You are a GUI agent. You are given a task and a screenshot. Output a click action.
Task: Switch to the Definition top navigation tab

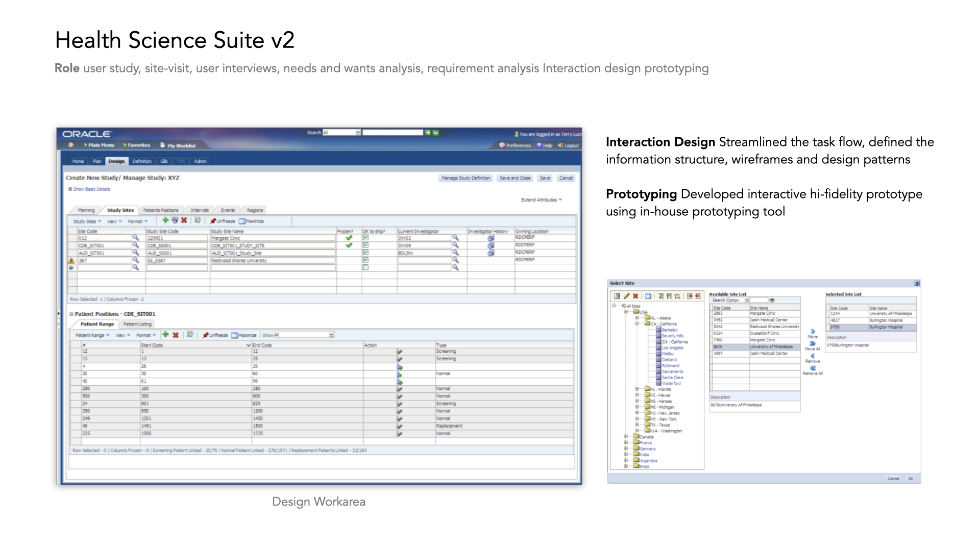pyautogui.click(x=142, y=161)
